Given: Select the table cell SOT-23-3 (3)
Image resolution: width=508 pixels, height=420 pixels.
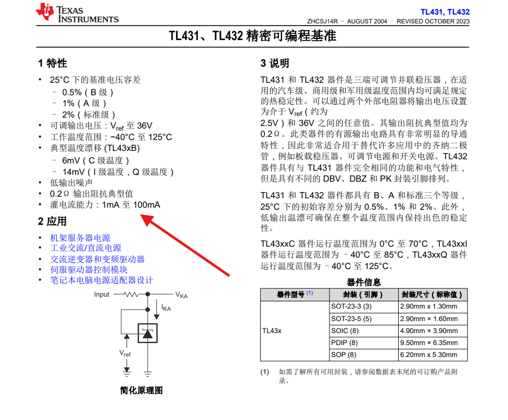Looking at the screenshot, I should [x=364, y=307].
